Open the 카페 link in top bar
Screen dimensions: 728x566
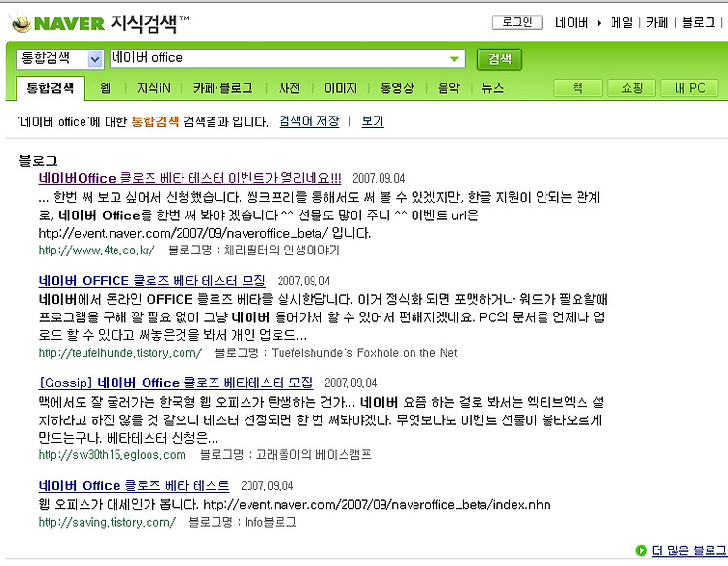coord(657,22)
